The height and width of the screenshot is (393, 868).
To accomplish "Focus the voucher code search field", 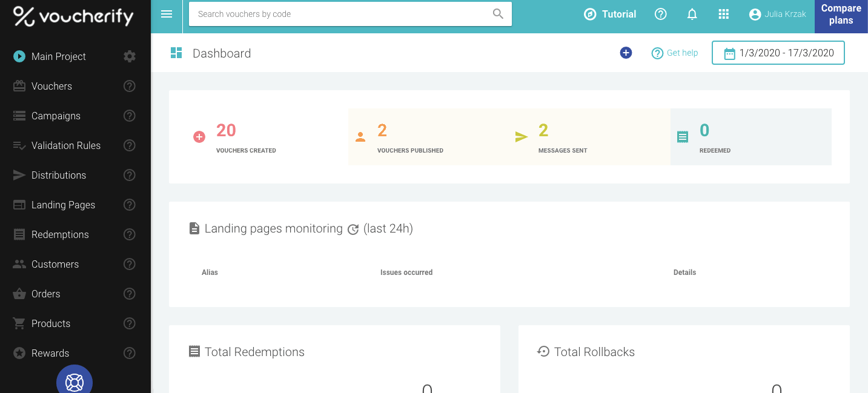I will [342, 14].
